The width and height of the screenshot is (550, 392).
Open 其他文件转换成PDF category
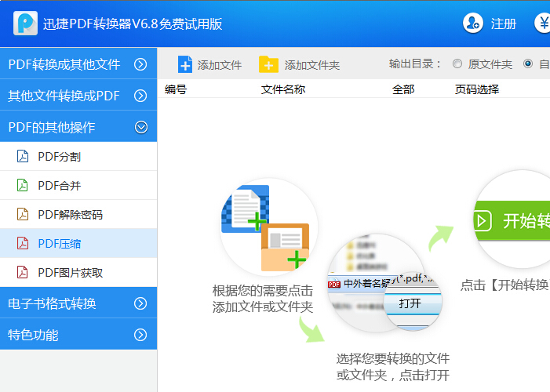coord(78,95)
